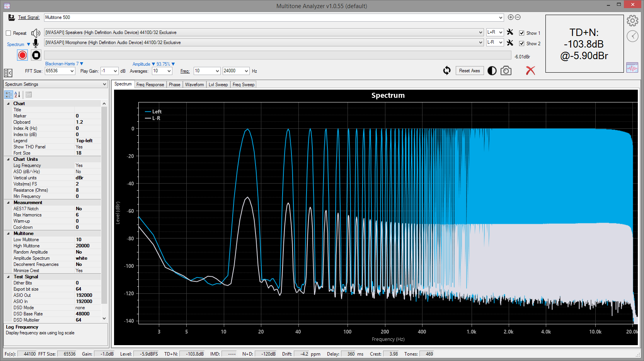Uncheck the Show 1 checkbox

(x=522, y=33)
